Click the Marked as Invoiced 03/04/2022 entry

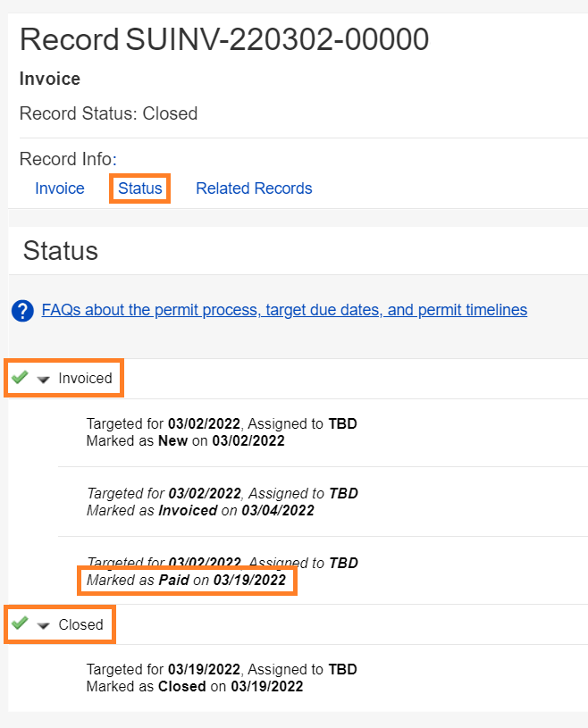[200, 510]
